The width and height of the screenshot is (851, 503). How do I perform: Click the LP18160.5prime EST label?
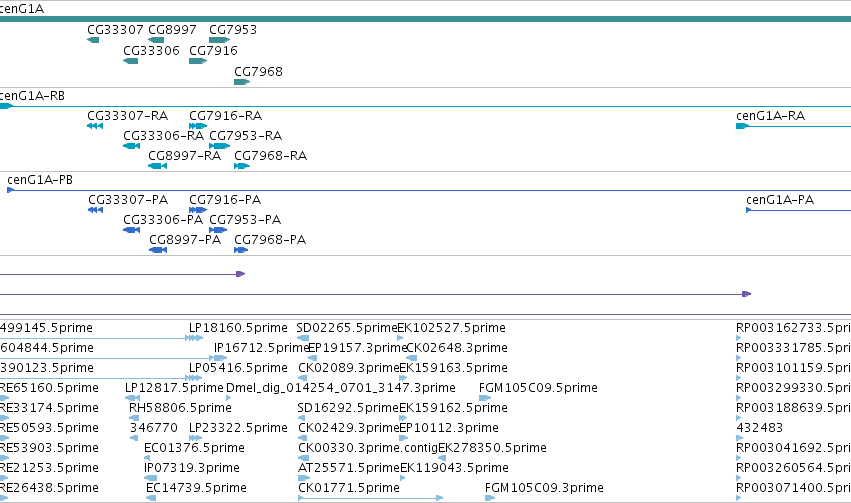[x=238, y=328]
